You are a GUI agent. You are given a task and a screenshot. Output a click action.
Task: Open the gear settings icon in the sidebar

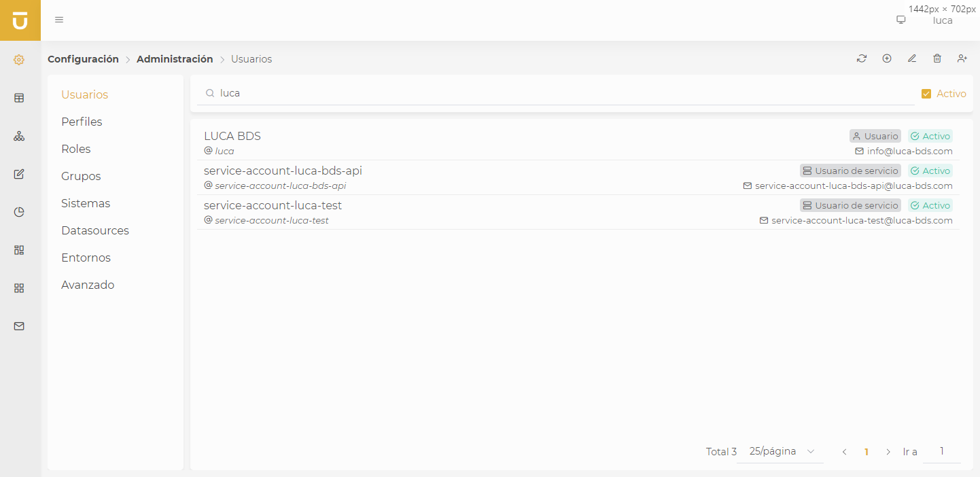coord(19,60)
